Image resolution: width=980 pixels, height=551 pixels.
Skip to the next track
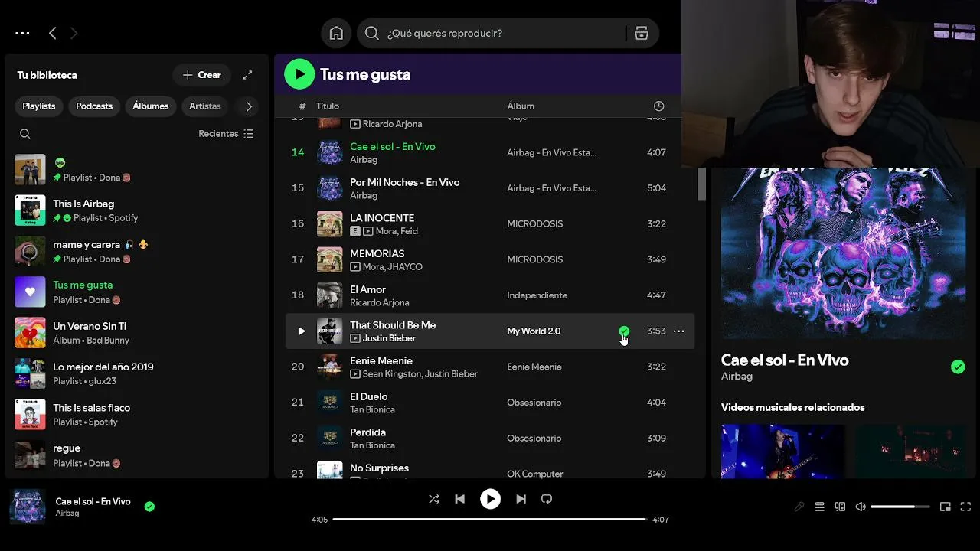click(521, 499)
